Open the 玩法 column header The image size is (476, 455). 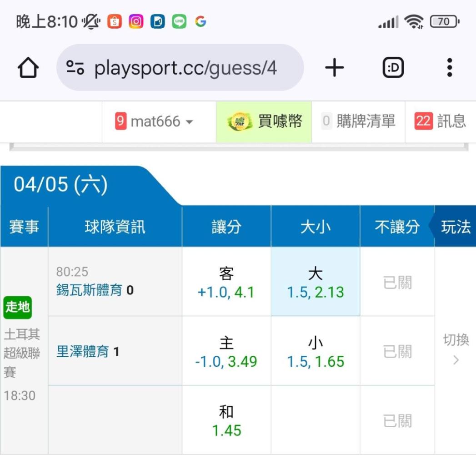click(x=456, y=227)
